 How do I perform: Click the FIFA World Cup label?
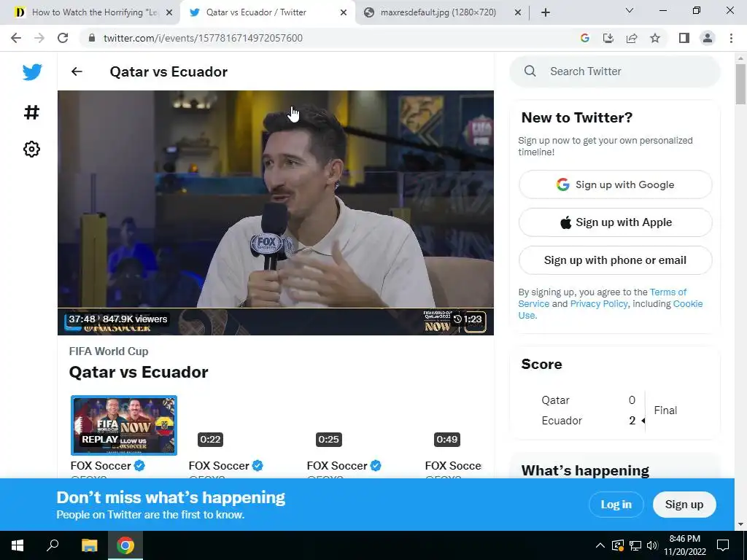click(109, 351)
